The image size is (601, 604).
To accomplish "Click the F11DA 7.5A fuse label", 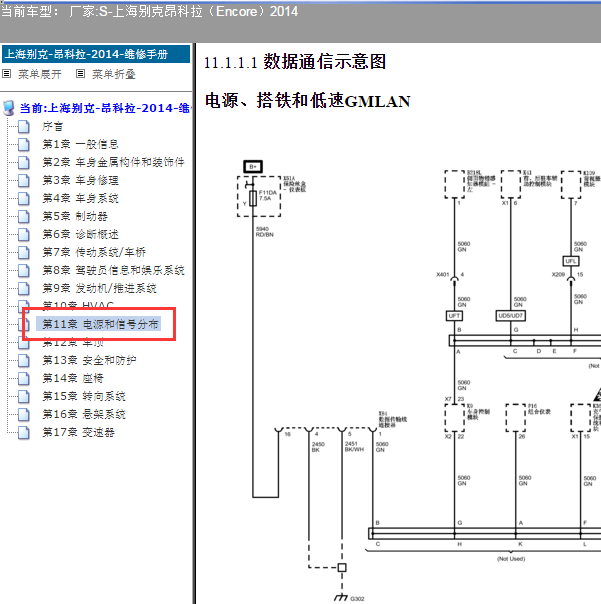I will pyautogui.click(x=268, y=195).
